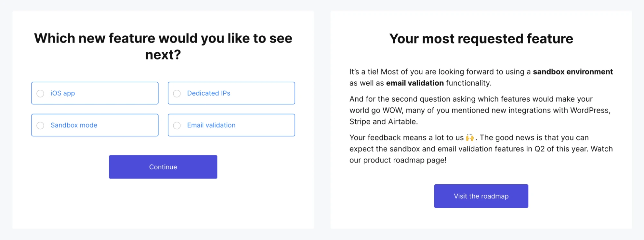644x240 pixels.
Task: Click the 'It's a tie!' sentence opening
Action: pyautogui.click(x=364, y=72)
